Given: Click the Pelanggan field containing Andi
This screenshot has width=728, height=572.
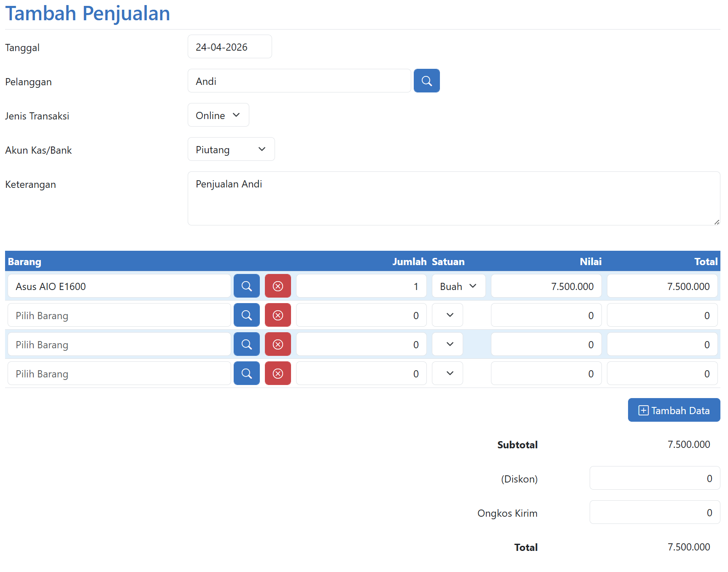Looking at the screenshot, I should [x=299, y=81].
